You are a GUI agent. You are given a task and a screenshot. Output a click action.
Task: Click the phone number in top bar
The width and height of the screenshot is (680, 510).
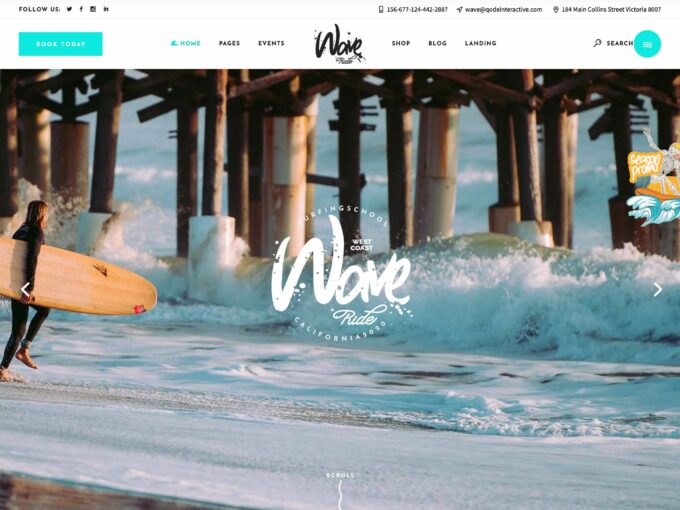[x=413, y=9]
